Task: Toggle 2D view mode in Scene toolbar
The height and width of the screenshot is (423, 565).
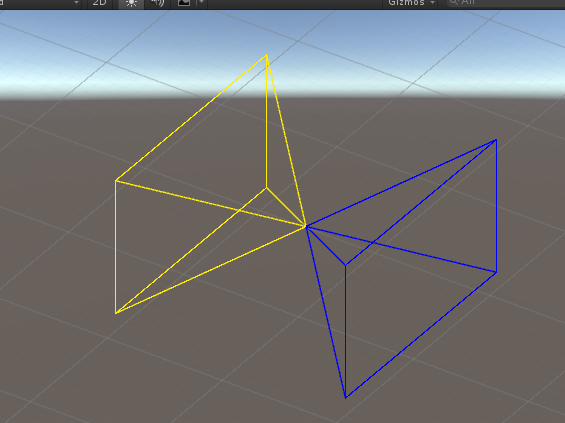Action: click(x=100, y=3)
